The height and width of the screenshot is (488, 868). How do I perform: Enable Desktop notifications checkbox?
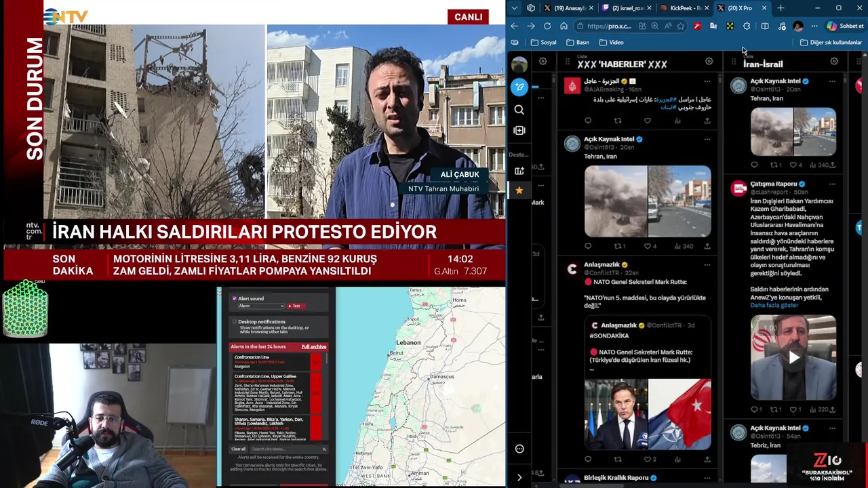coord(235,322)
